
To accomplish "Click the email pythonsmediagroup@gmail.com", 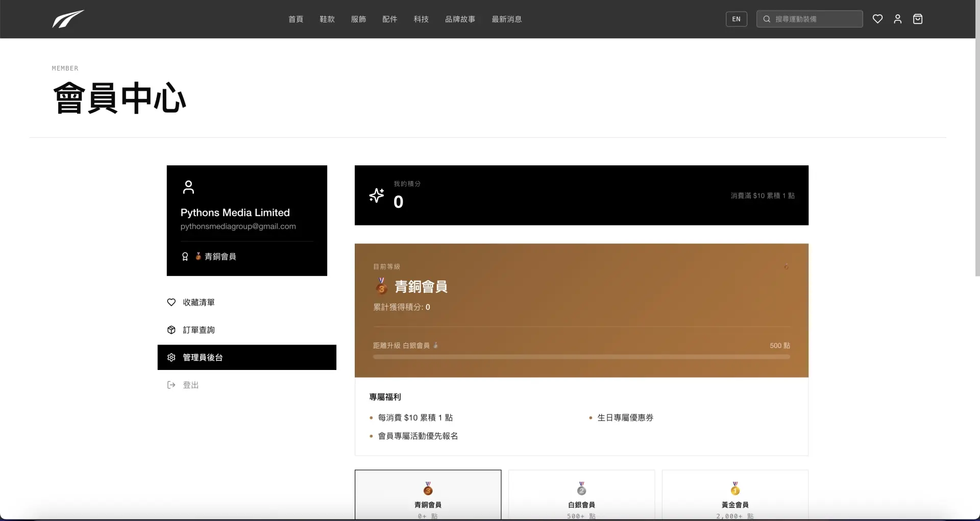I will pos(238,226).
